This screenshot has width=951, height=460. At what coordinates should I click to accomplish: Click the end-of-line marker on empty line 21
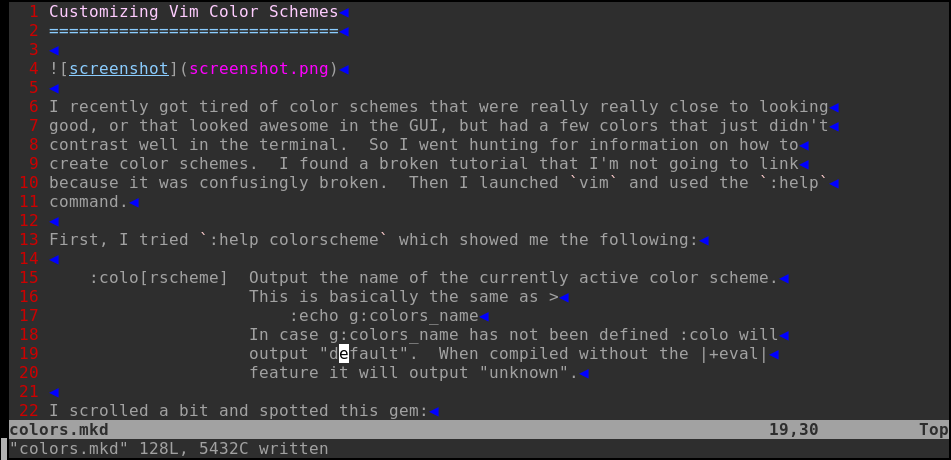54,391
